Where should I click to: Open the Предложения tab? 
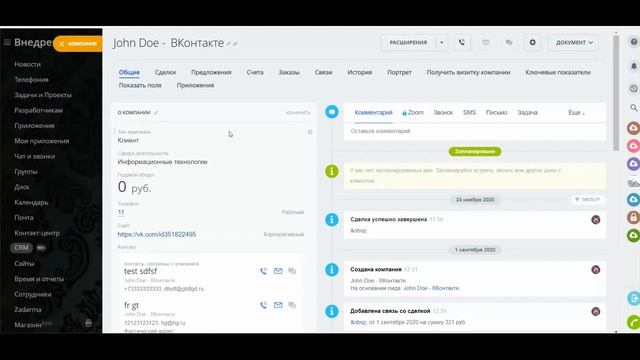[211, 72]
